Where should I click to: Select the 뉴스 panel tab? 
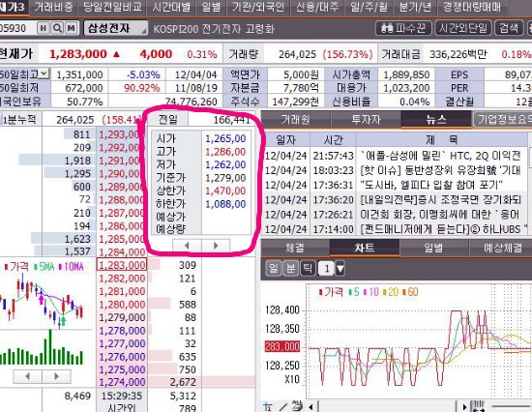[x=436, y=120]
